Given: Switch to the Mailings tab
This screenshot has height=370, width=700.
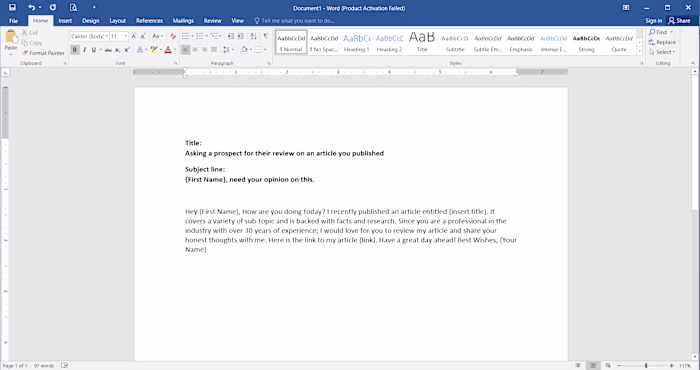Looking at the screenshot, I should (183, 21).
